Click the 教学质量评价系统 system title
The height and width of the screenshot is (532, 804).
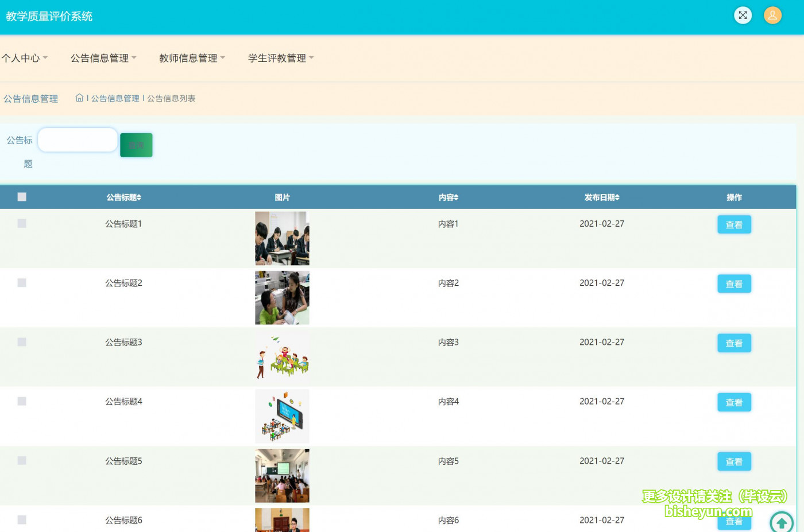coord(49,17)
